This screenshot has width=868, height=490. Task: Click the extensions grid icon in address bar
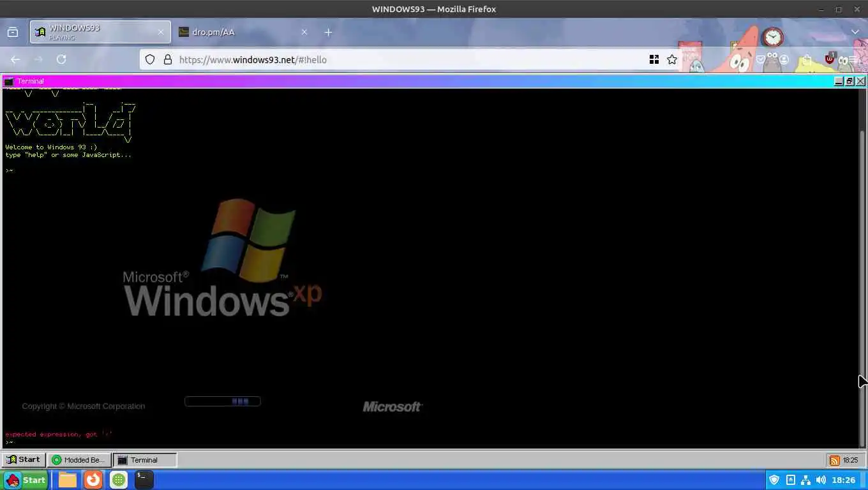(654, 59)
